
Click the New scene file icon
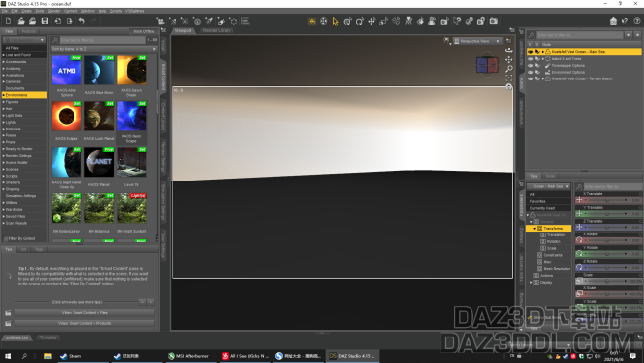click(x=8, y=21)
